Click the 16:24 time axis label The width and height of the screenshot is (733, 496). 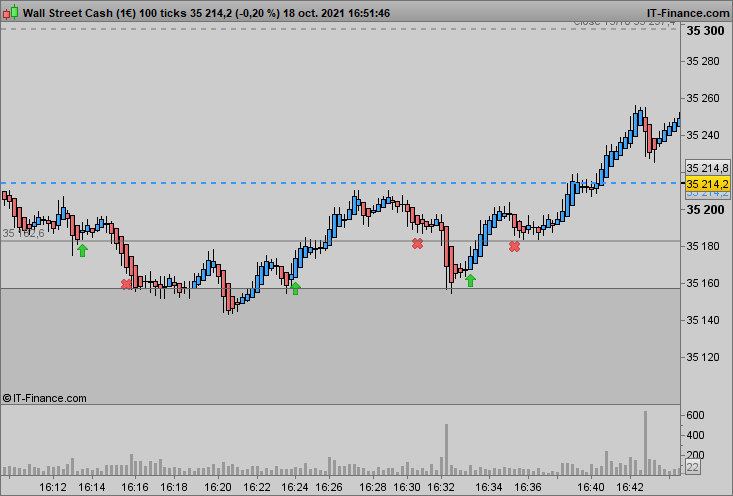[x=295, y=487]
